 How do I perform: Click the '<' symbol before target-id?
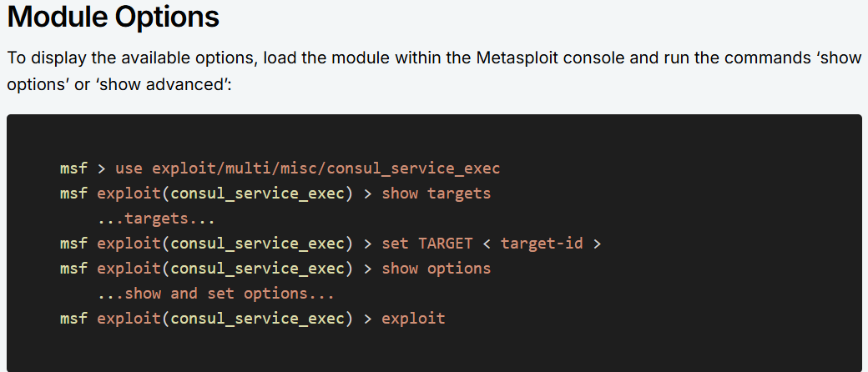pyautogui.click(x=487, y=244)
